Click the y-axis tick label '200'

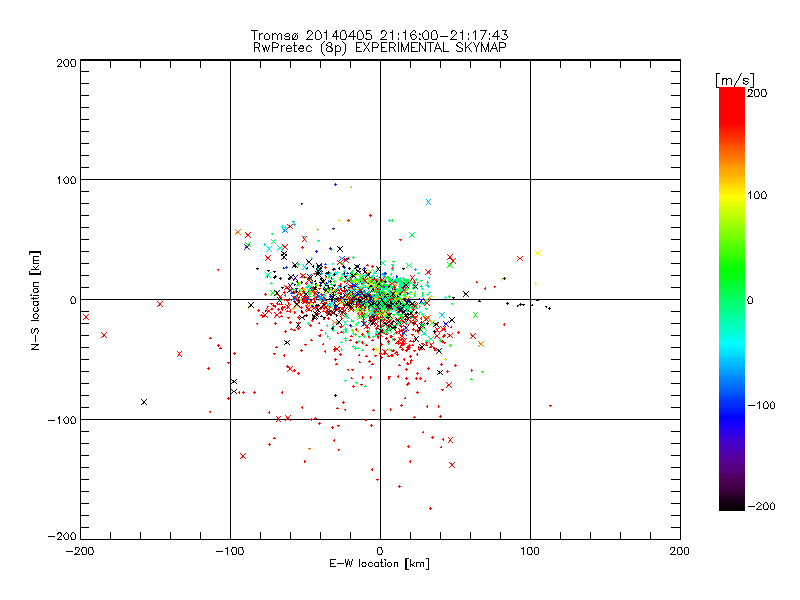click(66, 63)
